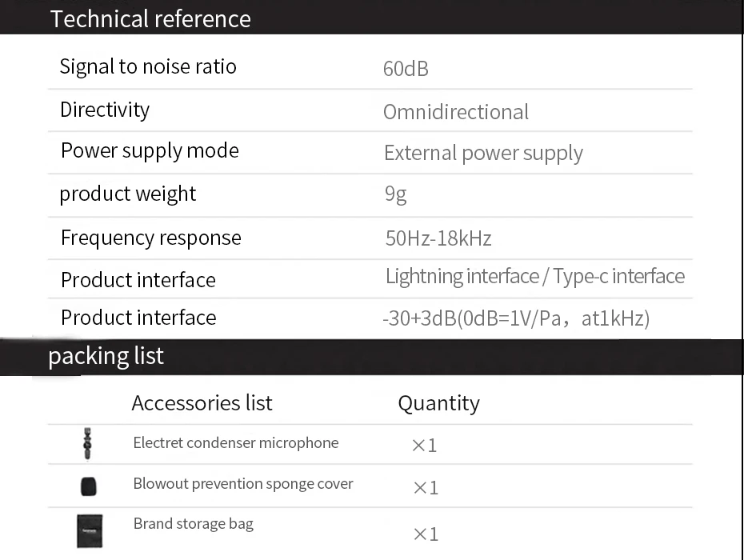Screen dimensions: 744x560
Task: Click the Signal to noise ratio label
Action: pyautogui.click(x=148, y=66)
